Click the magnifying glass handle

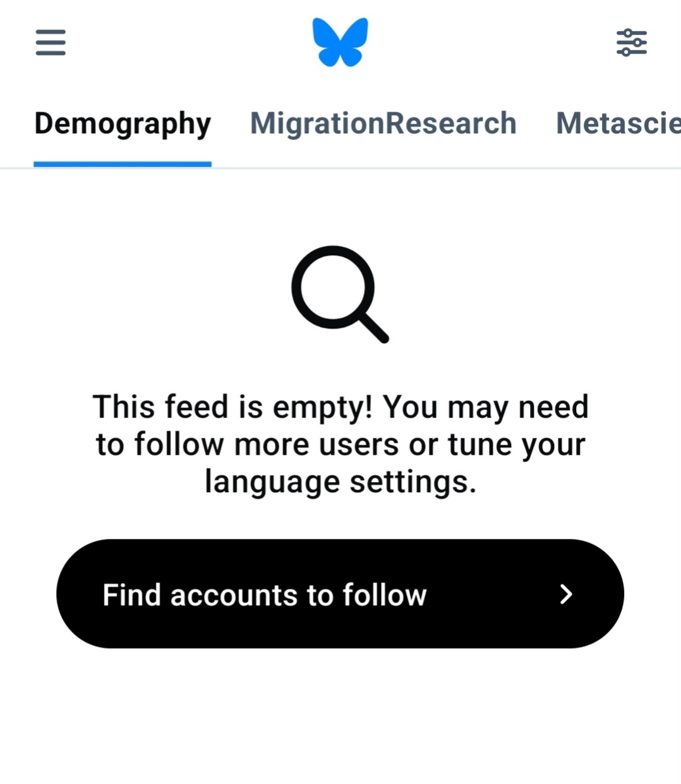[374, 329]
